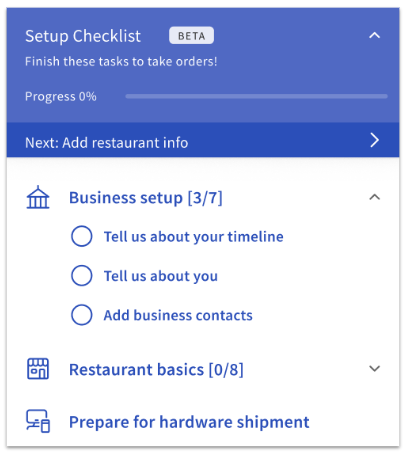Select the Restaurant basics [0/8] heading
Viewport: 409px width, 455px height.
pos(156,370)
